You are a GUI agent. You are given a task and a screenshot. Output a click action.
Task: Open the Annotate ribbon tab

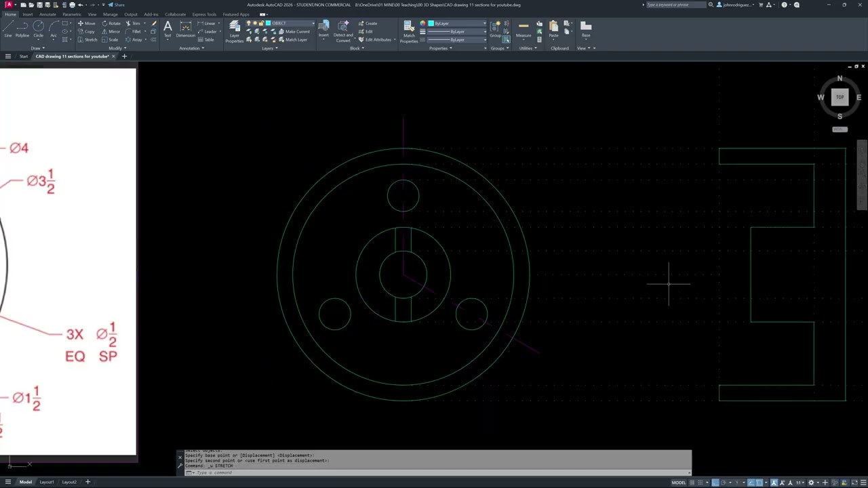47,14
